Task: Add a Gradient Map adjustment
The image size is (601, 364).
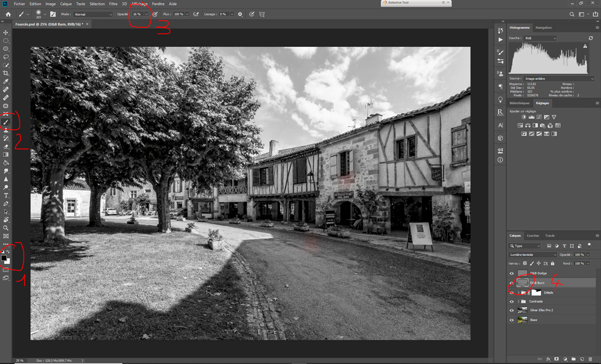Action: (x=554, y=134)
